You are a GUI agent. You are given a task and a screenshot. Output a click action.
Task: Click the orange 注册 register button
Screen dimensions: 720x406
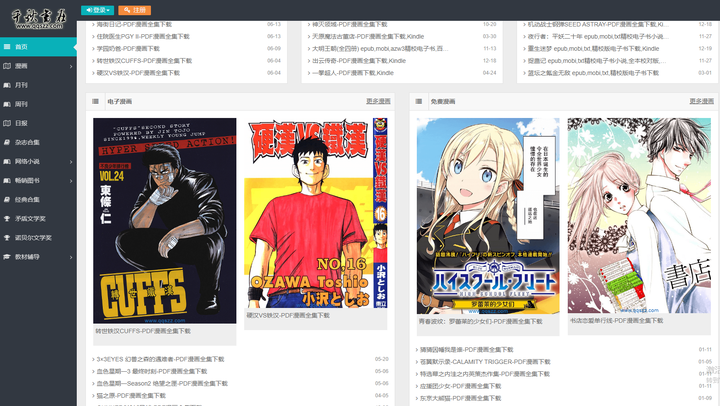coord(135,10)
